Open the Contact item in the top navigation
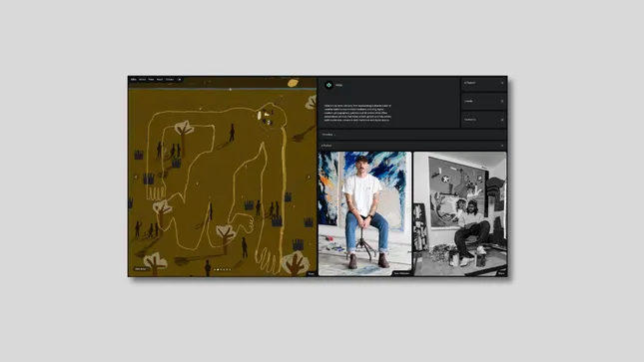Viewport: 644px width, 362px height. coord(170,79)
